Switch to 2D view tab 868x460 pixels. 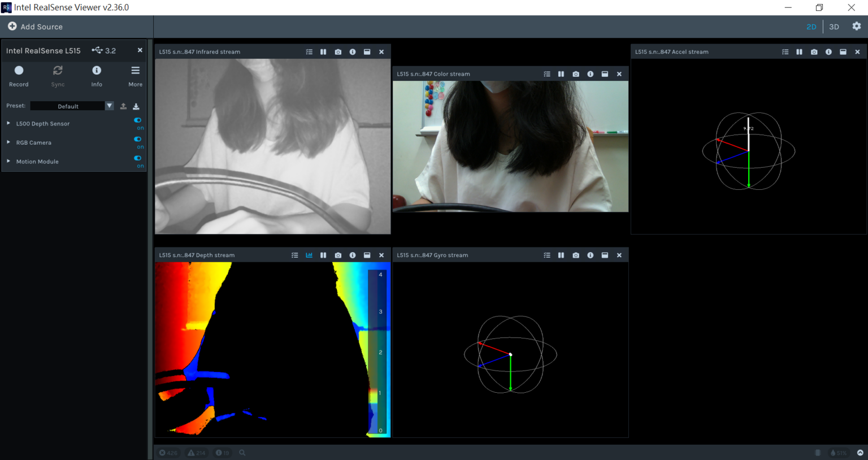click(811, 27)
